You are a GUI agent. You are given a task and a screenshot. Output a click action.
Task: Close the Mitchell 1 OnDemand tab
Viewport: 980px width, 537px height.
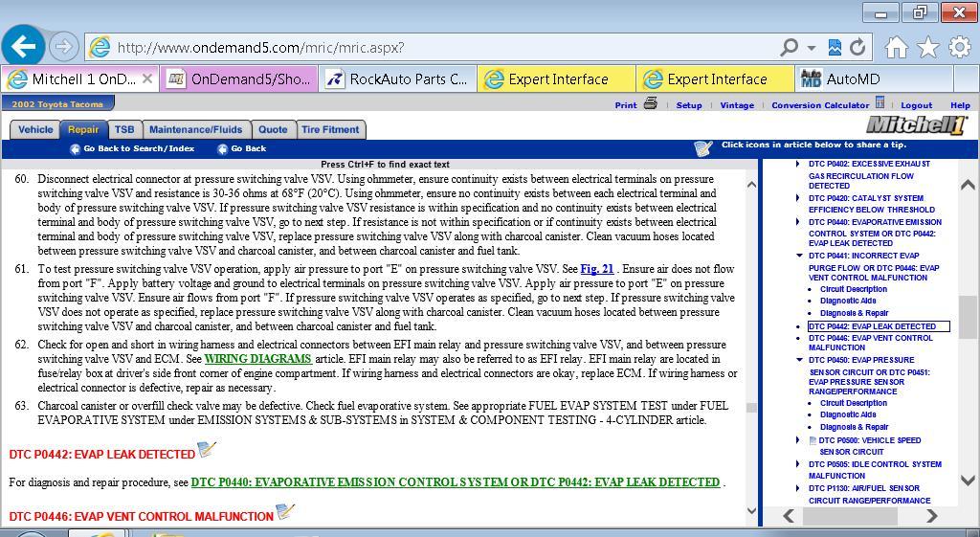tap(146, 78)
